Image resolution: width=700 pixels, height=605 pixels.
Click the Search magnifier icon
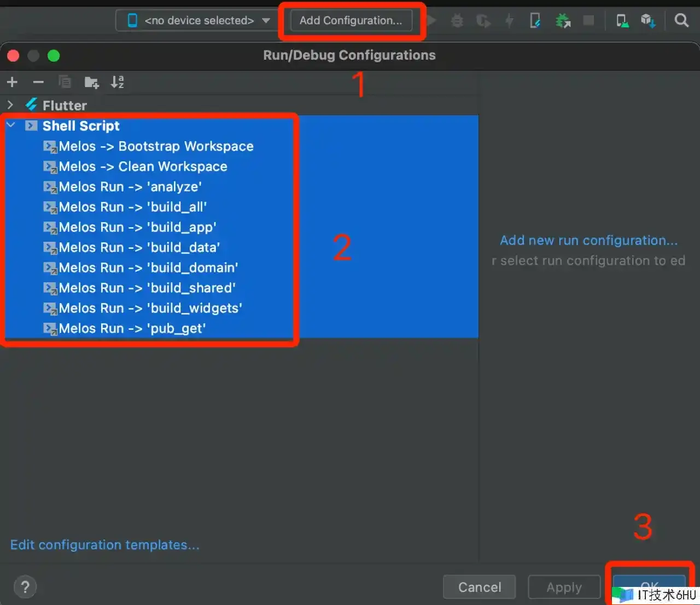click(681, 21)
